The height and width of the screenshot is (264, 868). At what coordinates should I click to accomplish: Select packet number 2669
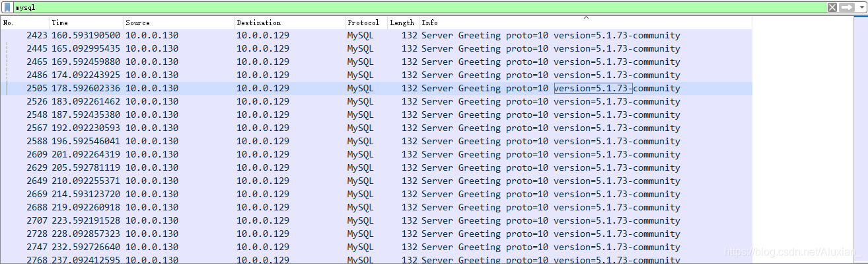pos(376,195)
